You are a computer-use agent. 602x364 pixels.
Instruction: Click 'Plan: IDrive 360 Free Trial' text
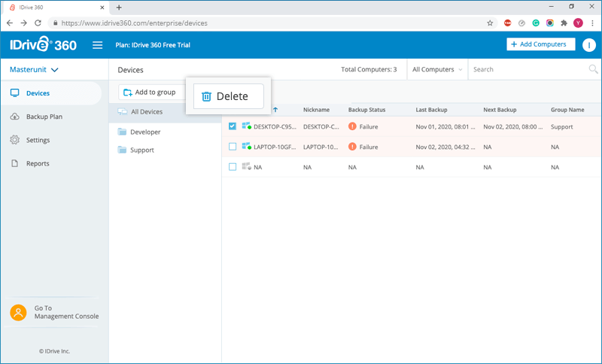(x=153, y=45)
